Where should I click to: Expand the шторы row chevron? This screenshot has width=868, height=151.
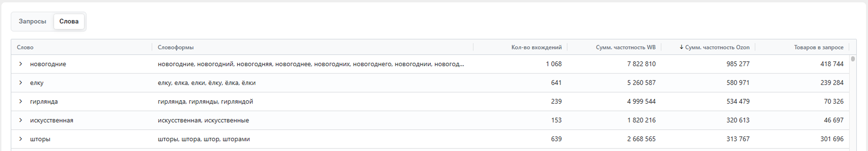pyautogui.click(x=21, y=139)
